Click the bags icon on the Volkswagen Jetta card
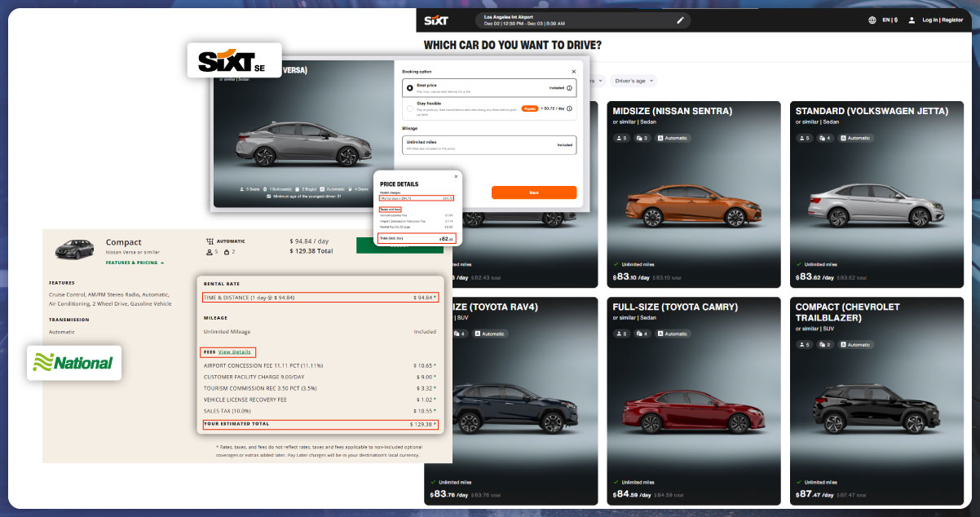Image resolution: width=980 pixels, height=517 pixels. point(823,138)
